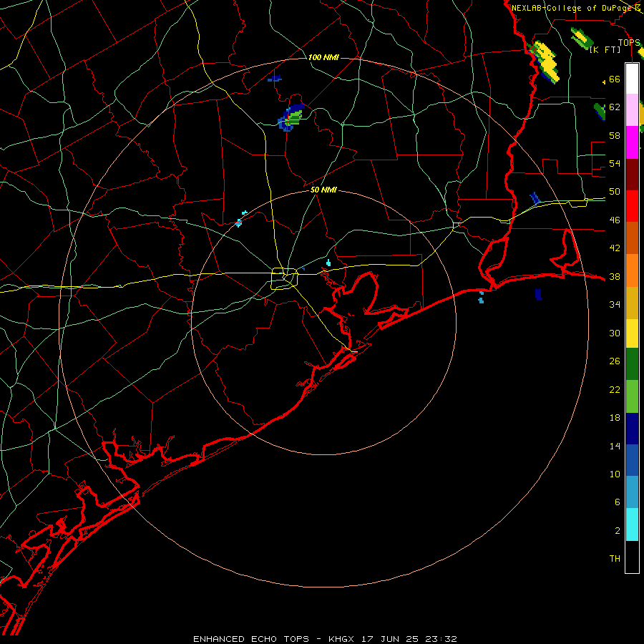Click the large yellow echo cell at upper right

pos(547,61)
